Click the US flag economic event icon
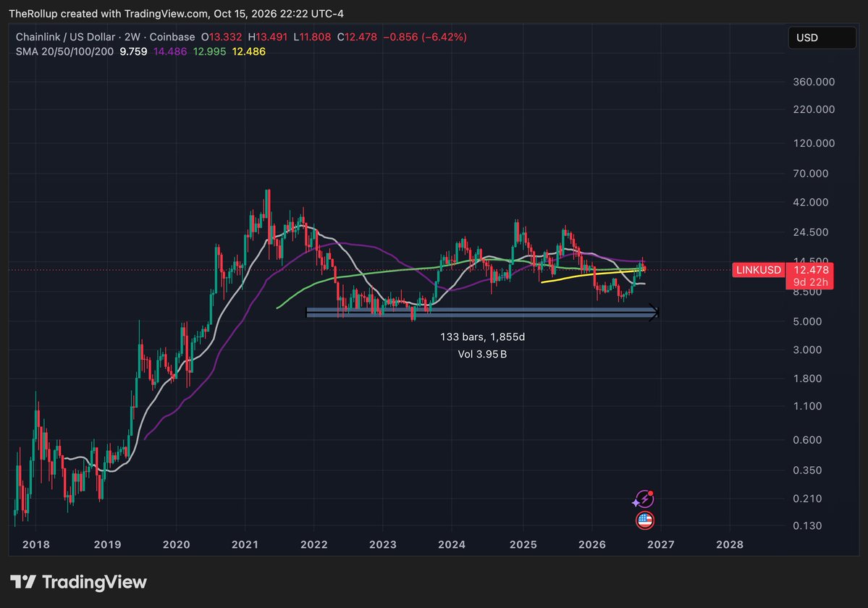 645,520
